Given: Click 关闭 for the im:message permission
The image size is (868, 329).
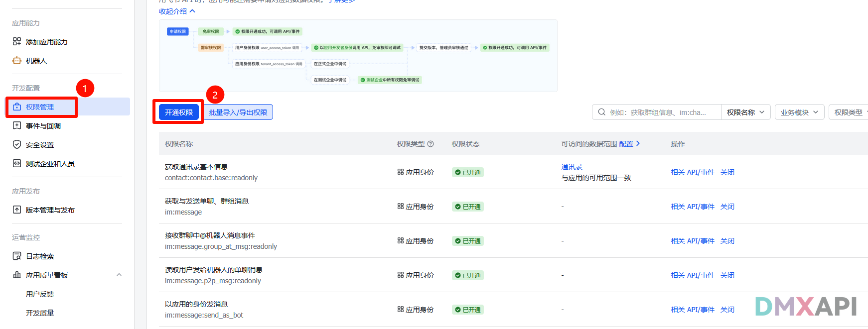Looking at the screenshot, I should click(x=727, y=207).
